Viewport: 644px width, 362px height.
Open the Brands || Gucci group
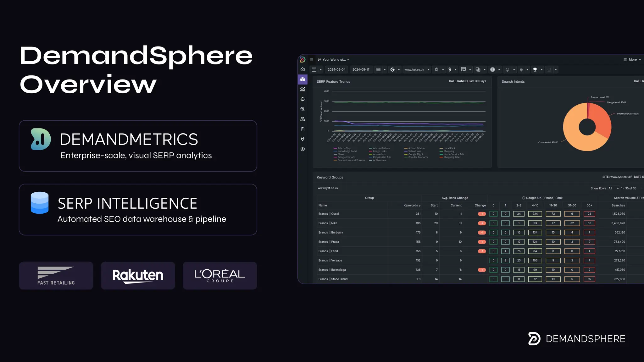point(329,214)
